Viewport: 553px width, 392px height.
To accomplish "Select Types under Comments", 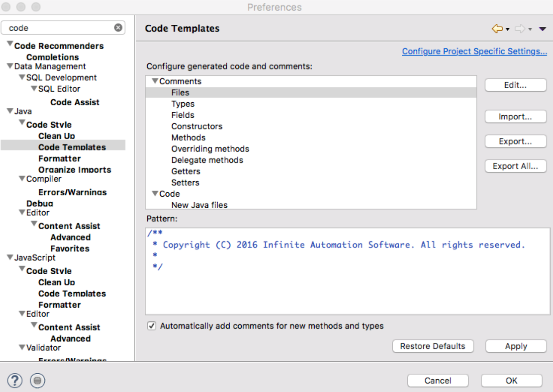I will pyautogui.click(x=183, y=104).
